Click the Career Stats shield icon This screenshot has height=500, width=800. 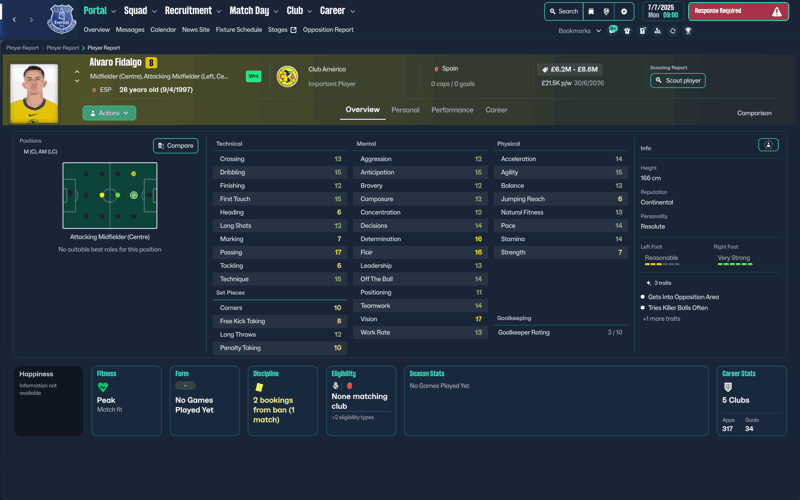(728, 387)
